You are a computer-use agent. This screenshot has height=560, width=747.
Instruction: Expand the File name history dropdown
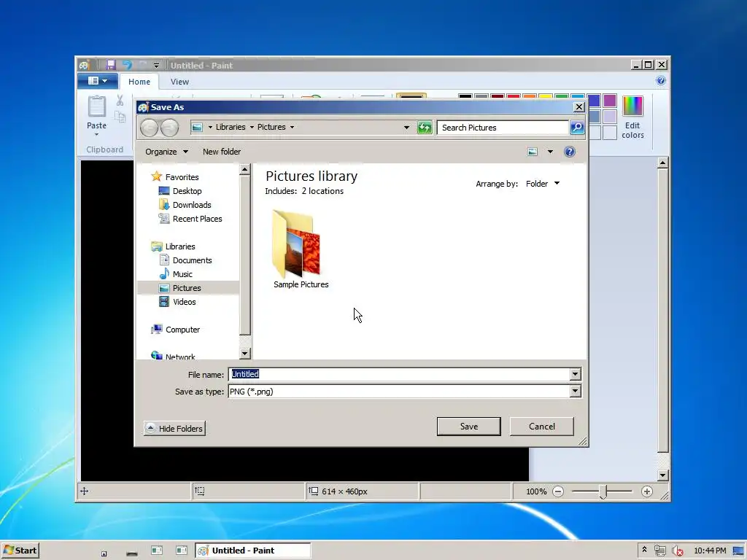pos(575,374)
